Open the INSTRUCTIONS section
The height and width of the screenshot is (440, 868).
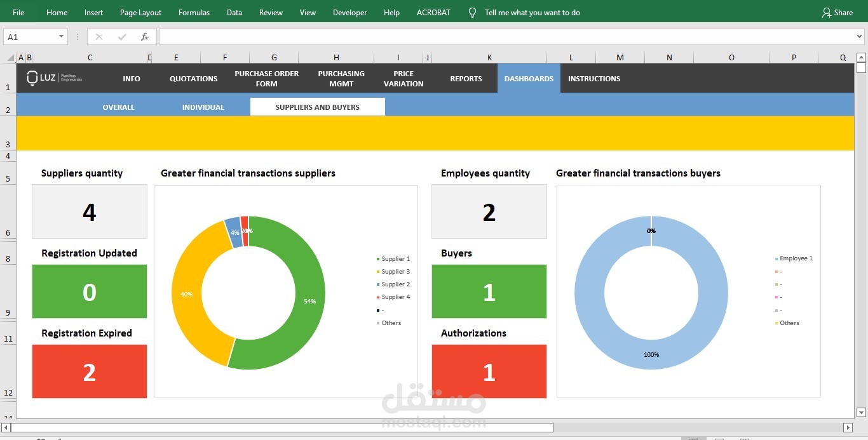(x=594, y=79)
